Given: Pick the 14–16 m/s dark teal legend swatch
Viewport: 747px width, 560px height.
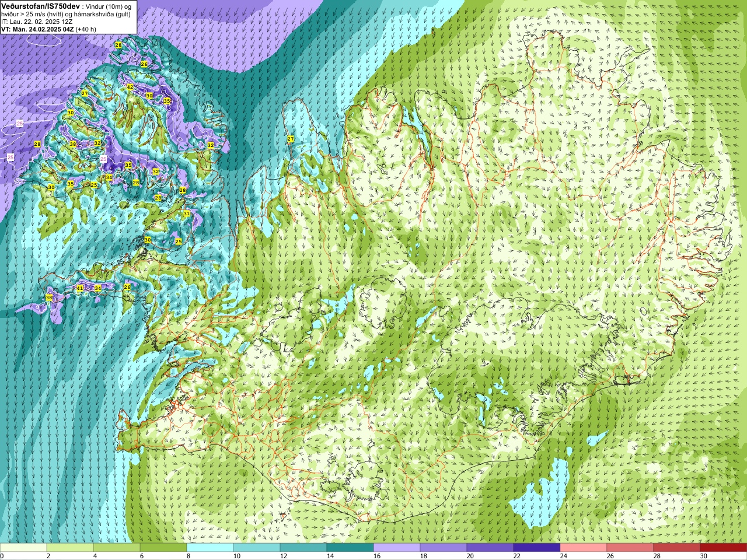Looking at the screenshot, I should (x=350, y=548).
